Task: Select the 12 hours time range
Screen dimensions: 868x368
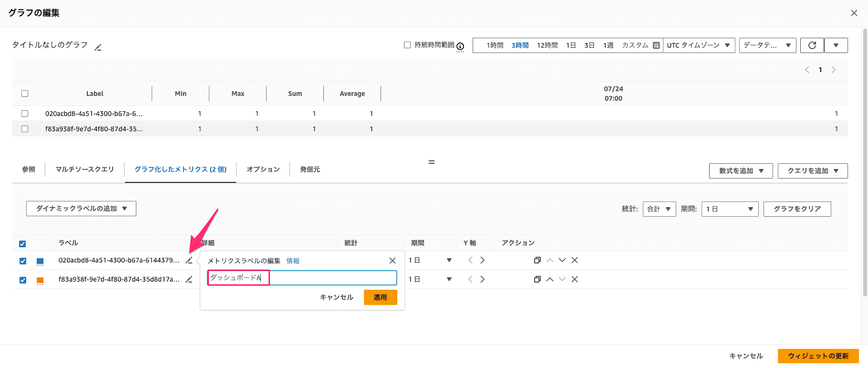Action: [547, 45]
